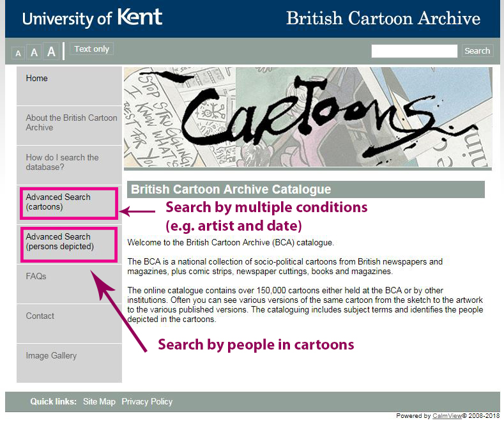Click the Site Map quick link
Viewport: 504px width, 423px height.
point(99,401)
